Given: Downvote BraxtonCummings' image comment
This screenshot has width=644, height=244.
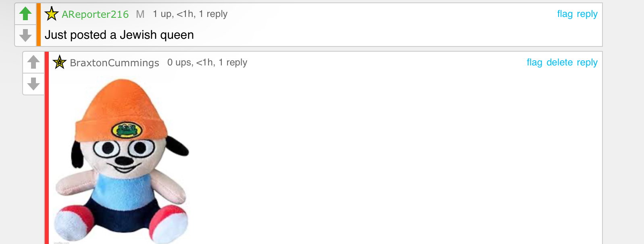Looking at the screenshot, I should pos(33,84).
